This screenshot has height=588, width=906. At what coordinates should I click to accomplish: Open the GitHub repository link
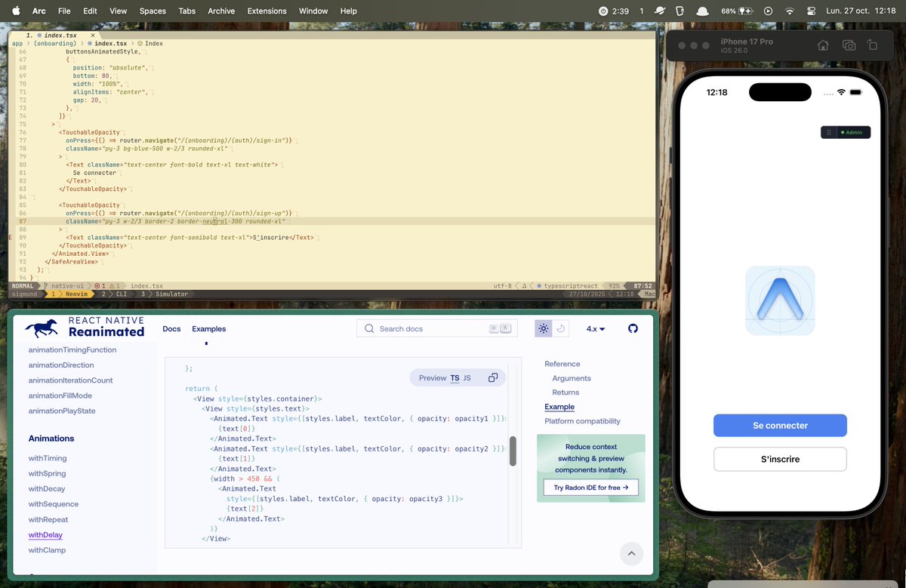633,328
